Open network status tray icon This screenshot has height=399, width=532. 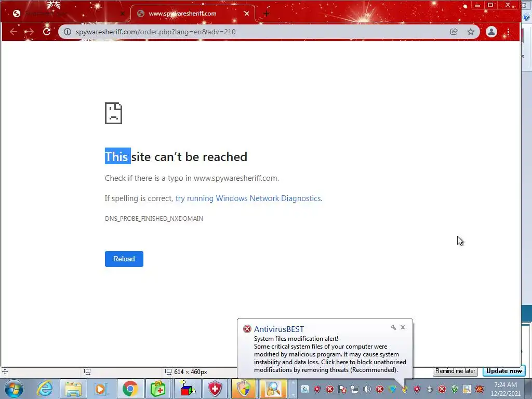pyautogui.click(x=354, y=389)
